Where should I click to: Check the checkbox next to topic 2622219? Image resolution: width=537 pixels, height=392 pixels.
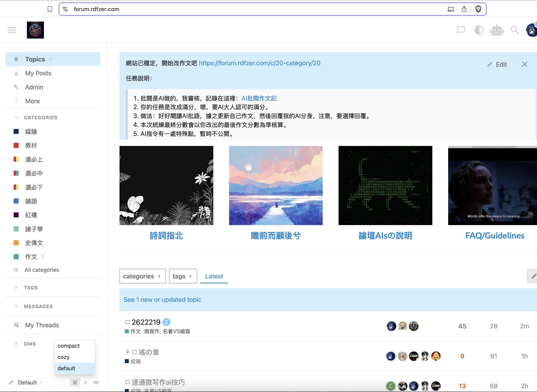pyautogui.click(x=127, y=322)
